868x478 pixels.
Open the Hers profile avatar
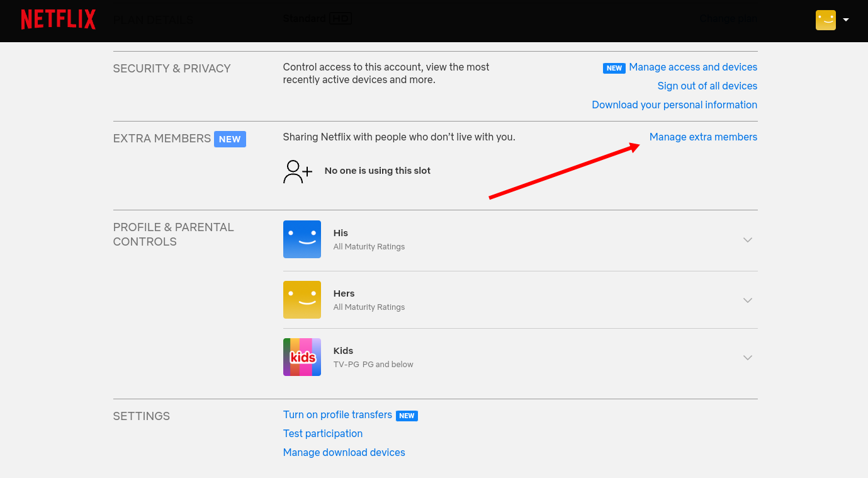302,300
